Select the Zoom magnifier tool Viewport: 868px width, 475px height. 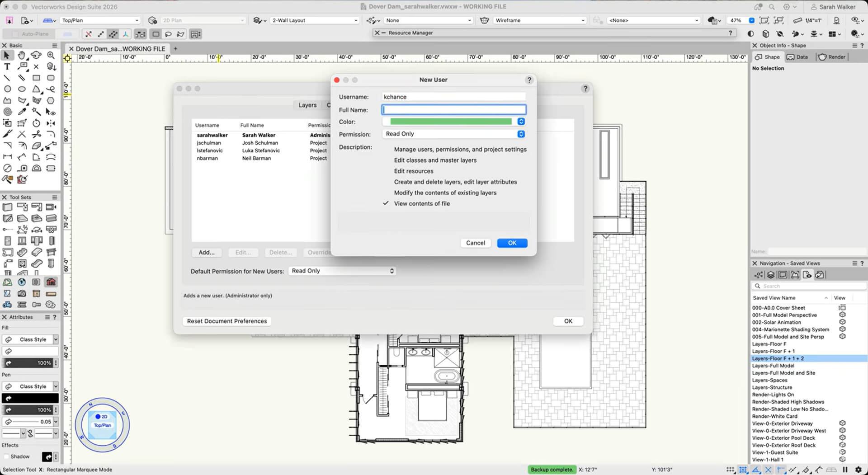(51, 55)
